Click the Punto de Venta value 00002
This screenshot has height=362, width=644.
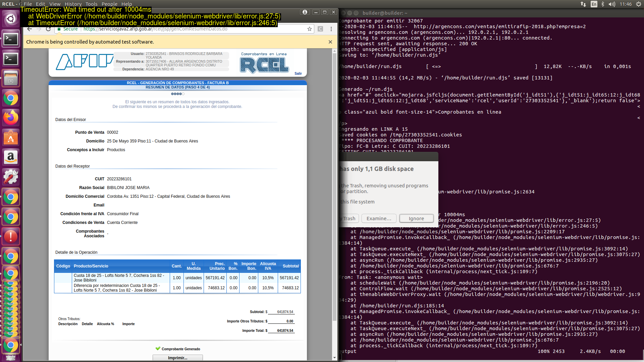coord(112,132)
